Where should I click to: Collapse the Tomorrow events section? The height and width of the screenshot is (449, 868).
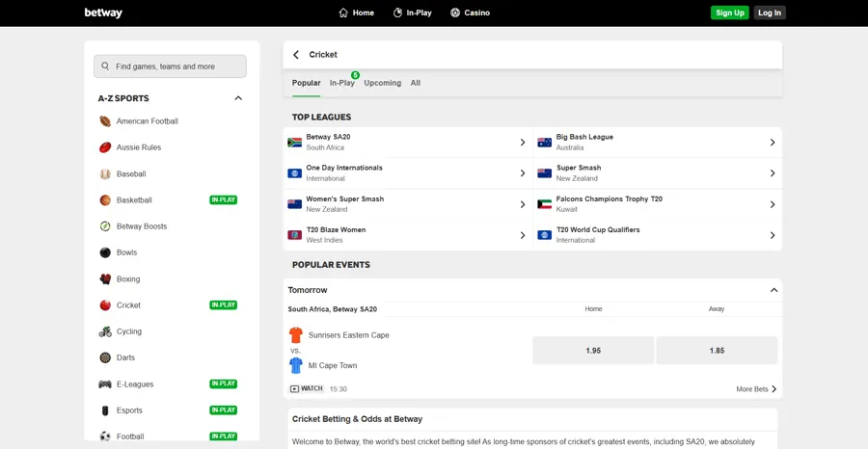[773, 290]
